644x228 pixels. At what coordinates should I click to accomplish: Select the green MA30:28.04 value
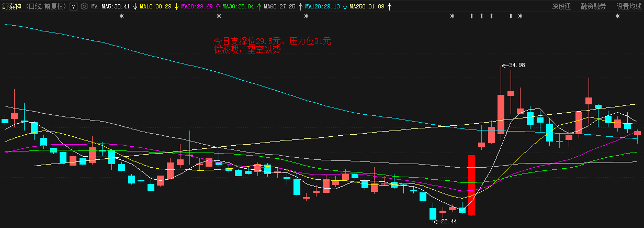pyautogui.click(x=239, y=7)
